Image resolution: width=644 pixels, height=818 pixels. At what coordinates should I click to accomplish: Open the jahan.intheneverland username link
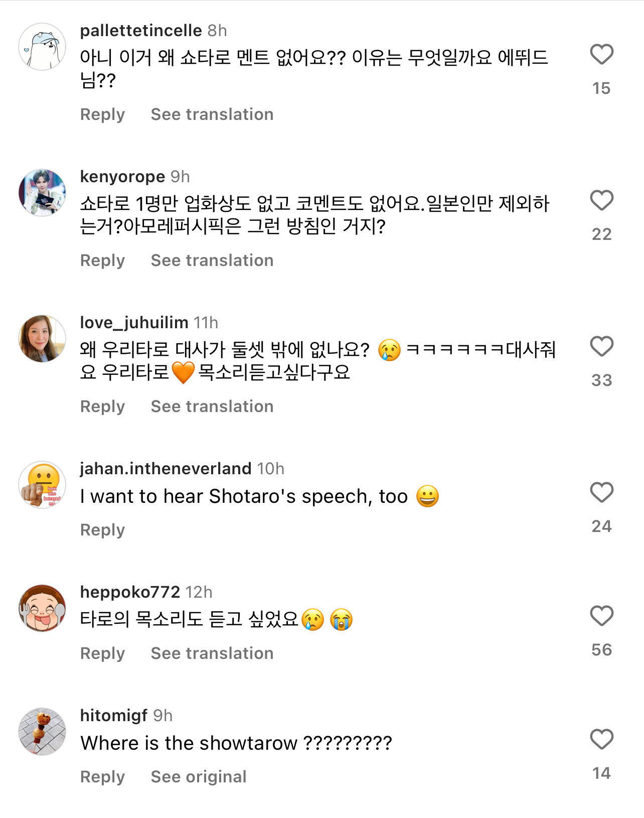click(x=166, y=468)
